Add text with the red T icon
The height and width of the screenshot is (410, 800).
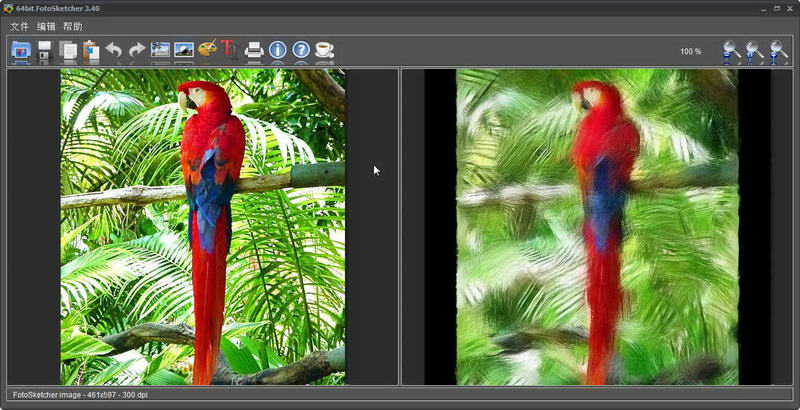tap(229, 50)
